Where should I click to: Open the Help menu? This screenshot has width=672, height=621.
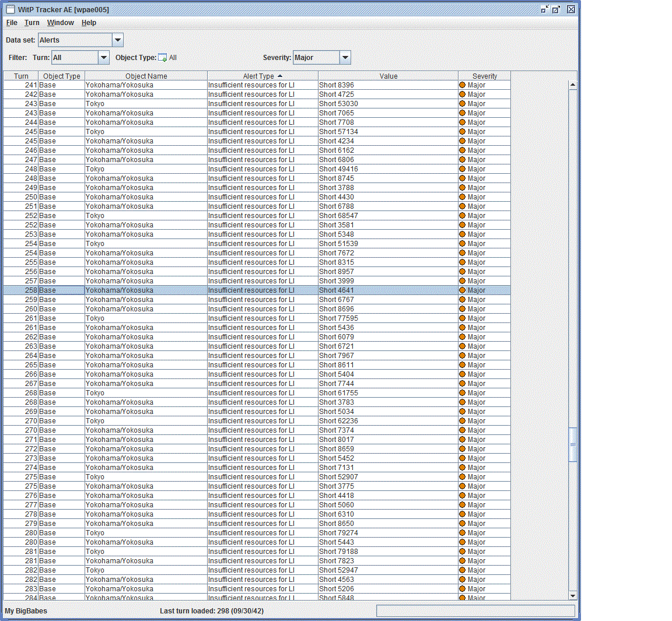89,23
